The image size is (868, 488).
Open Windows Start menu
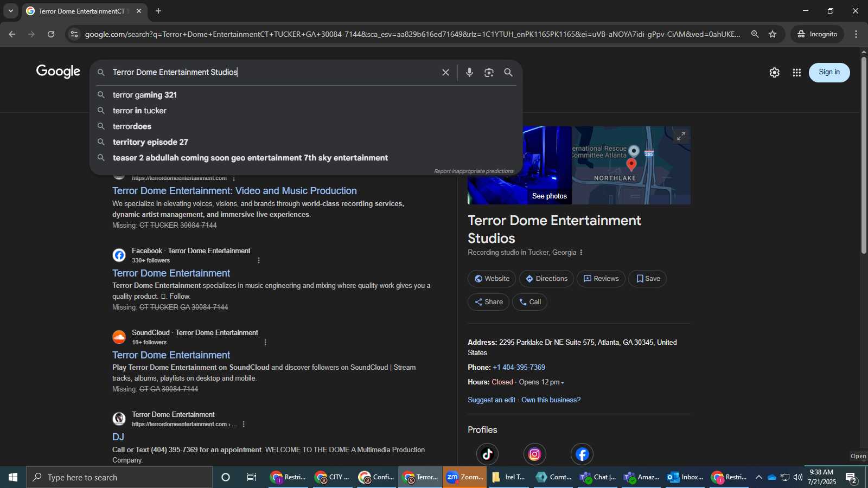pyautogui.click(x=13, y=477)
